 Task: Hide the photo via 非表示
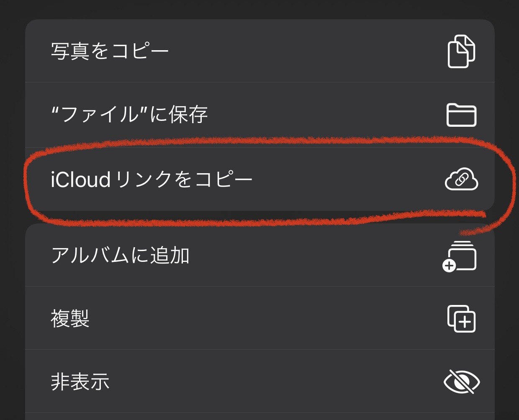click(260, 382)
